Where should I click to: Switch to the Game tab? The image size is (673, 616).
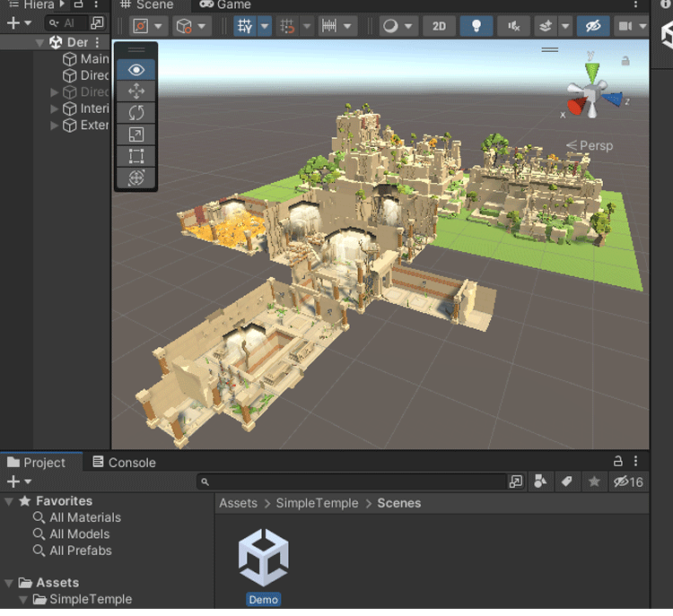pos(225,4)
